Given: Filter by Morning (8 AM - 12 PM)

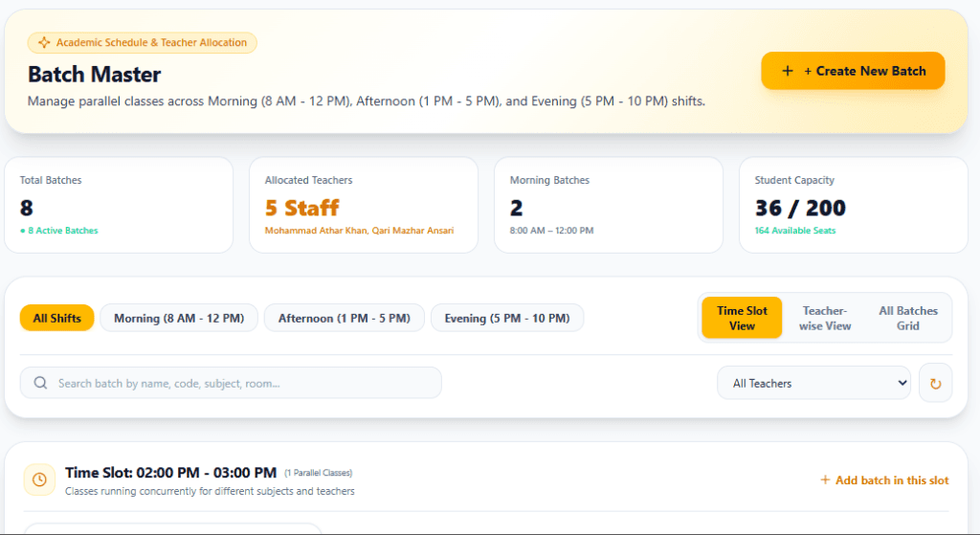Looking at the screenshot, I should [x=179, y=318].
